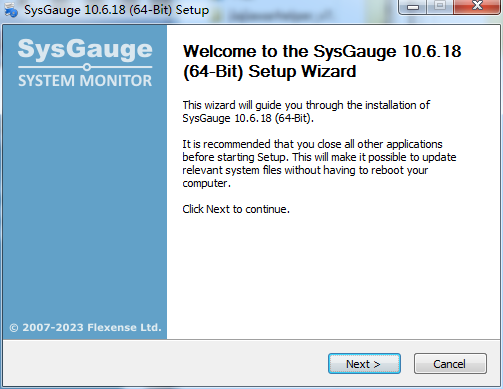Click the Next > button

pos(364,364)
